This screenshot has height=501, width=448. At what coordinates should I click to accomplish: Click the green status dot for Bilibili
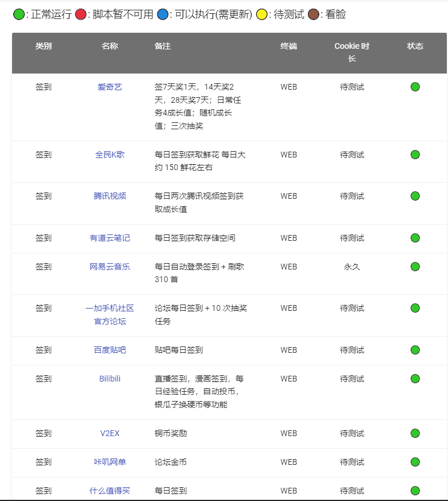(x=415, y=379)
